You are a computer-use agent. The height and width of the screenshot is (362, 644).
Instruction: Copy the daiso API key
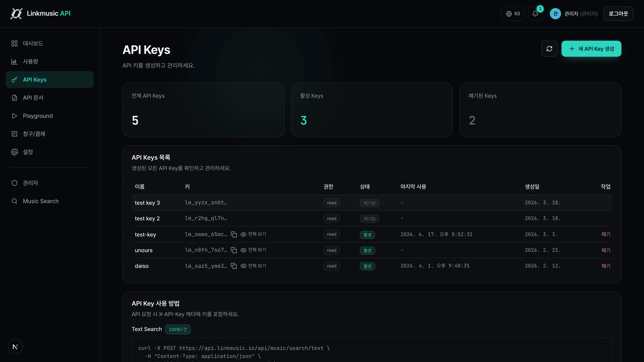234,266
